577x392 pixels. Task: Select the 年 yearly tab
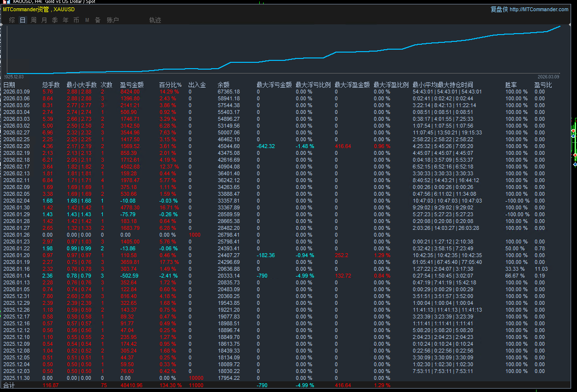click(x=66, y=20)
